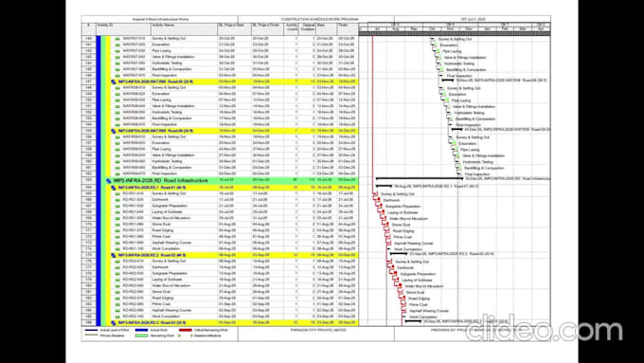Click 'Survey & Setting Out' name on row 165
The height and width of the screenshot is (363, 644).
point(169,193)
